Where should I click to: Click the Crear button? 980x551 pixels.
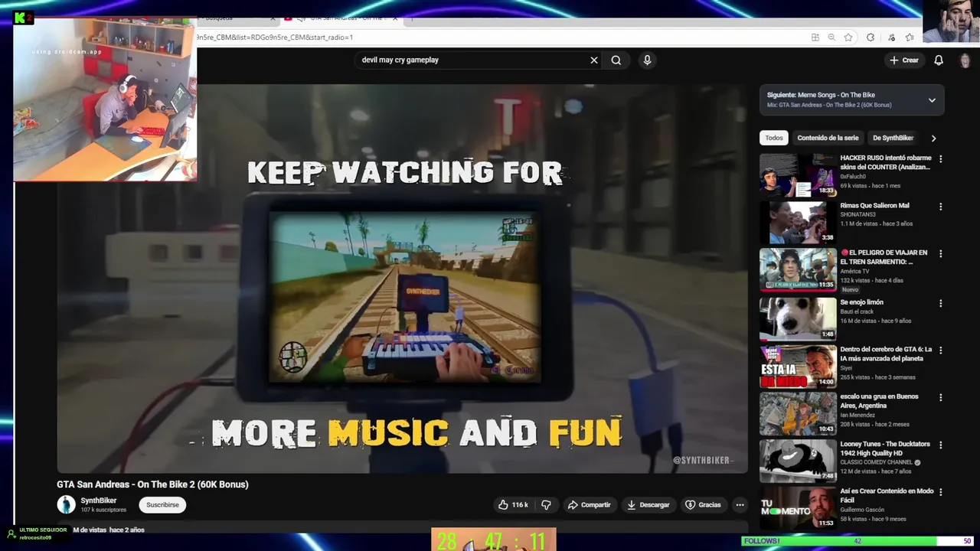903,60
